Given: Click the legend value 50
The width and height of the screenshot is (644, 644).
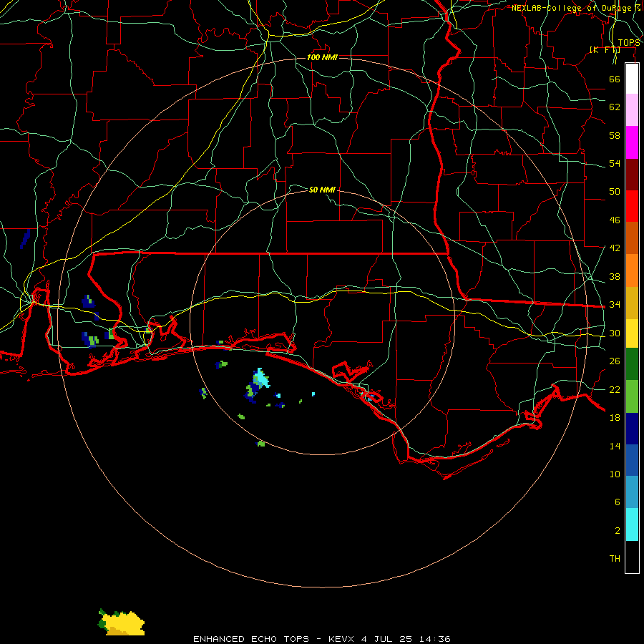Looking at the screenshot, I should [x=615, y=191].
